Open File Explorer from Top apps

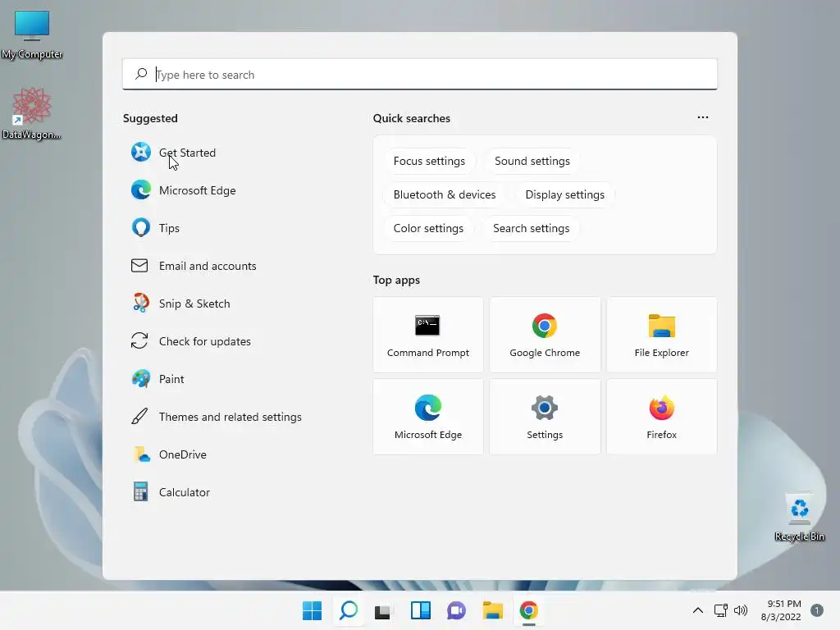coord(662,335)
